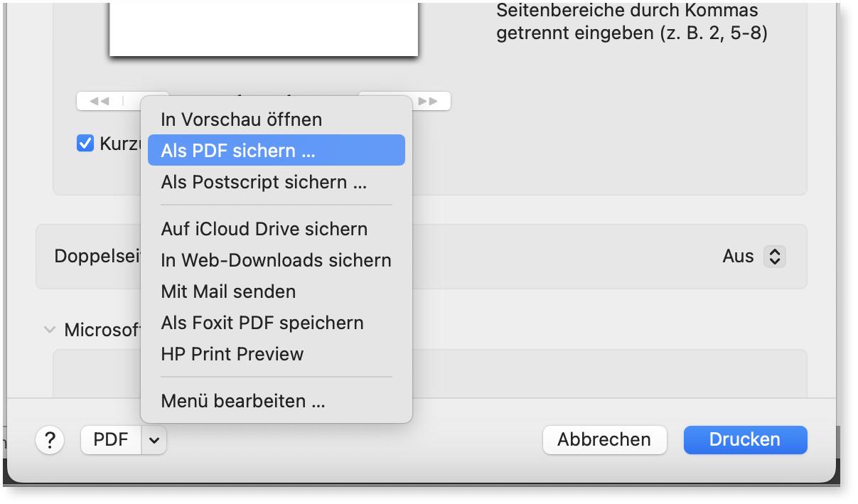
Task: Select 'HP Print Preview' from menu
Action: point(232,354)
